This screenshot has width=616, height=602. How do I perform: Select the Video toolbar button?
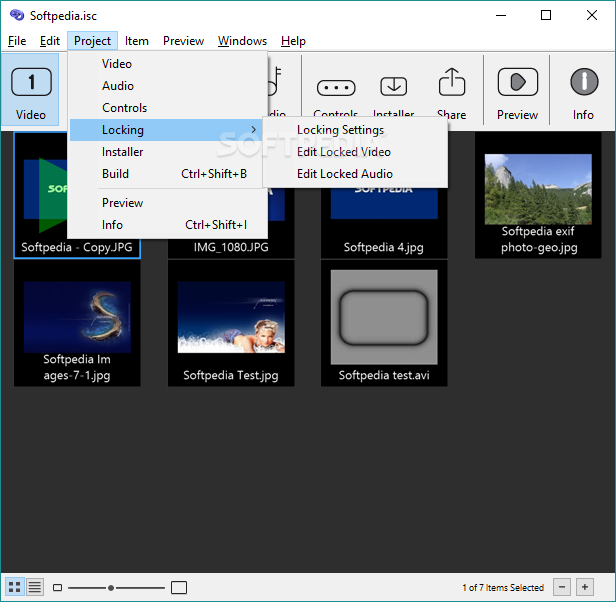point(31,90)
